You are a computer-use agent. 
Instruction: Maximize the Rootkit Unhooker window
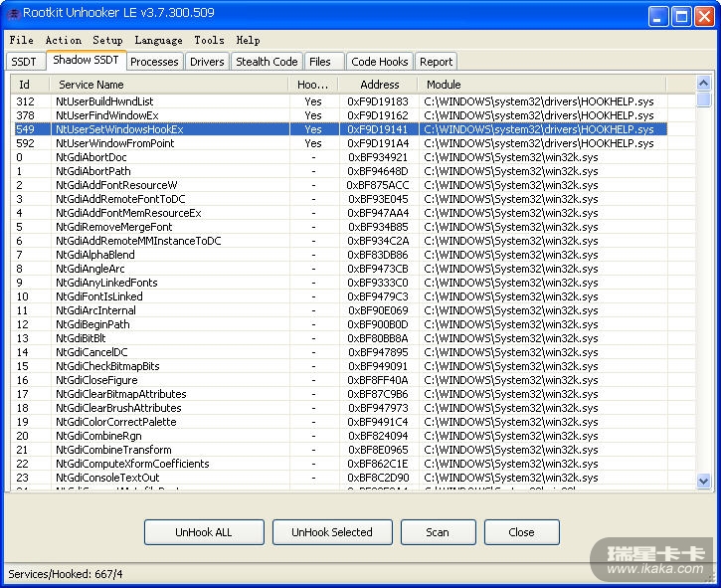click(x=681, y=16)
